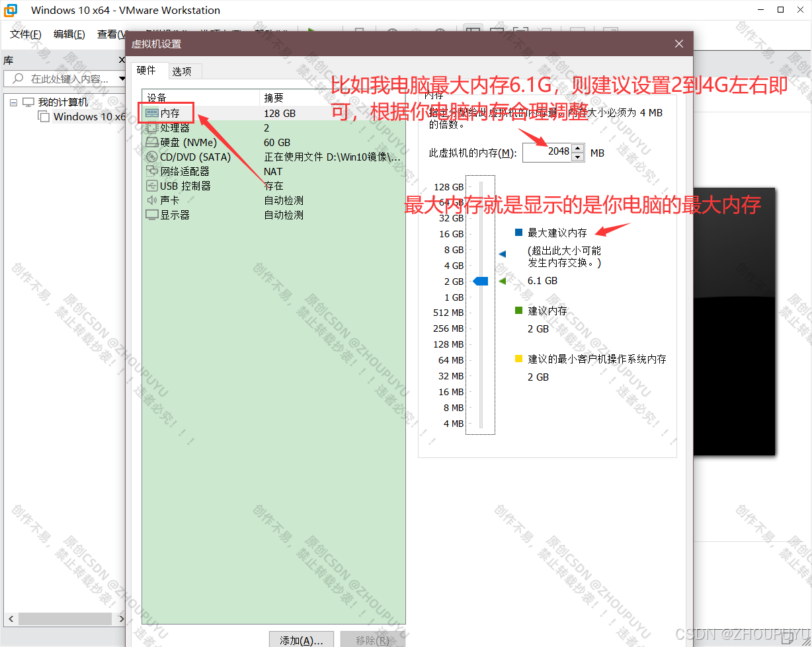Set memory slider to 4 GB mark
This screenshot has height=647, width=812.
coord(481,266)
